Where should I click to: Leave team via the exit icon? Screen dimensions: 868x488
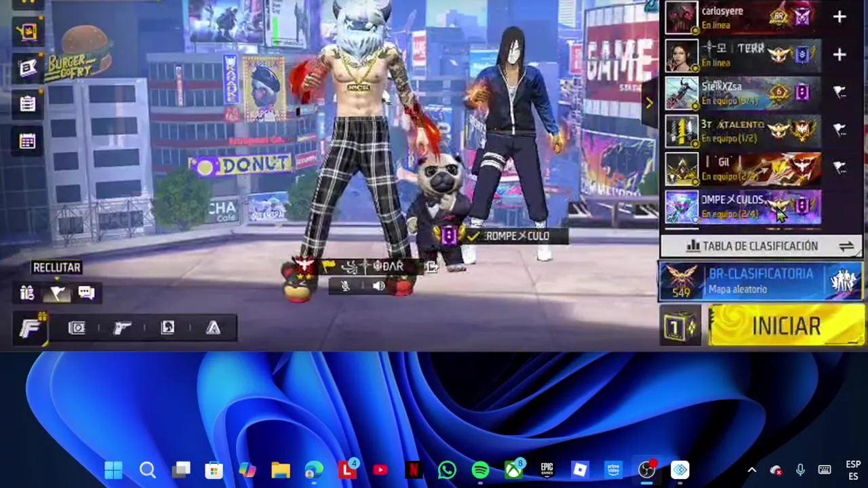pos(431,267)
